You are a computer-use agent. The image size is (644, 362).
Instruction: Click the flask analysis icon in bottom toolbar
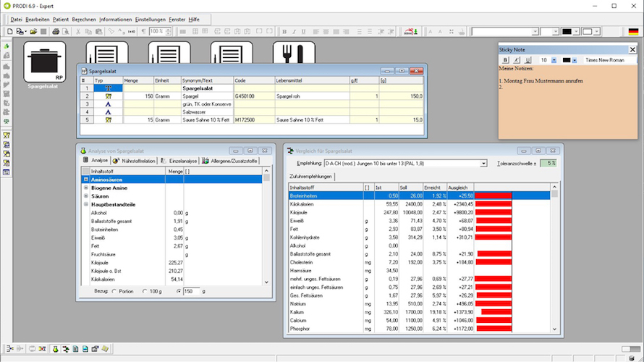coord(54,349)
